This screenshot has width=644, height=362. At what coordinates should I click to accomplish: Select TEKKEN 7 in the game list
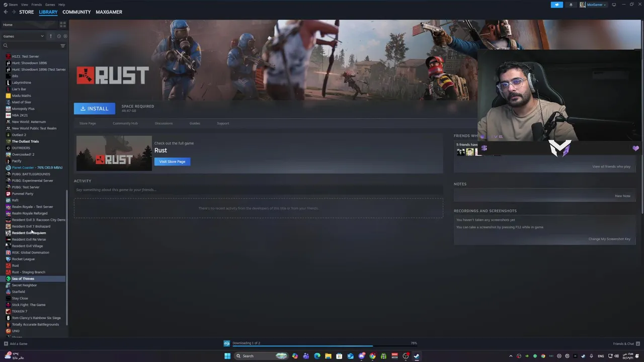[x=20, y=311]
